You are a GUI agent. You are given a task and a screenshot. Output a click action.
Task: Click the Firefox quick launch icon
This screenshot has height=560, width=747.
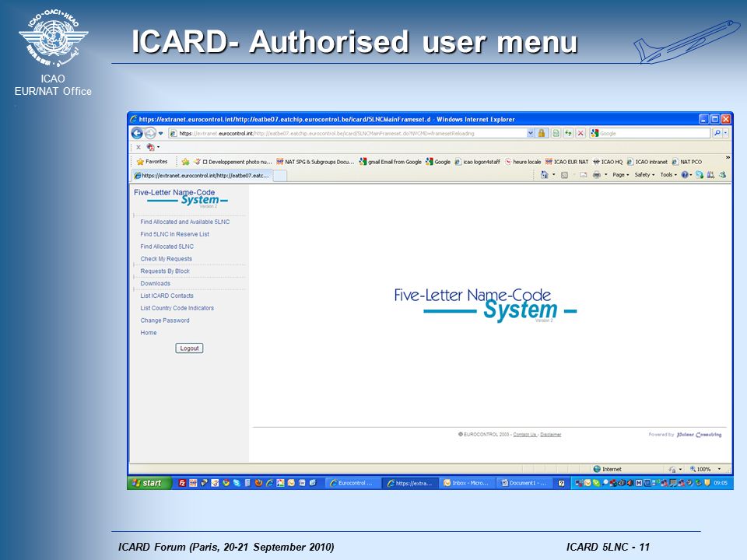click(258, 483)
